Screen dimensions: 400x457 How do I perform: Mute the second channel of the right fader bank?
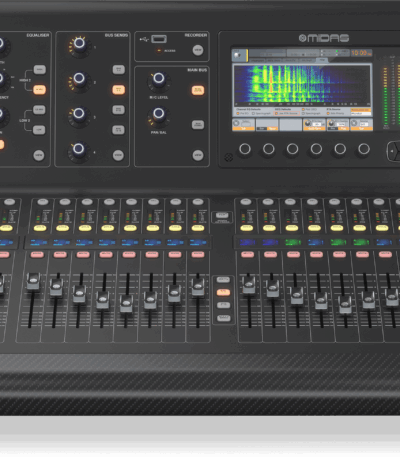click(270, 255)
